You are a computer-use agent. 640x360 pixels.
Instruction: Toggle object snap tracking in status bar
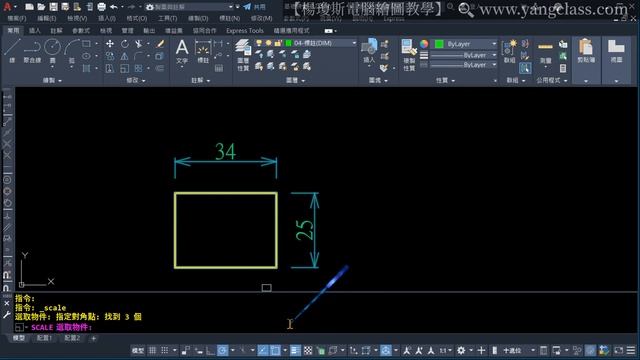pos(262,350)
